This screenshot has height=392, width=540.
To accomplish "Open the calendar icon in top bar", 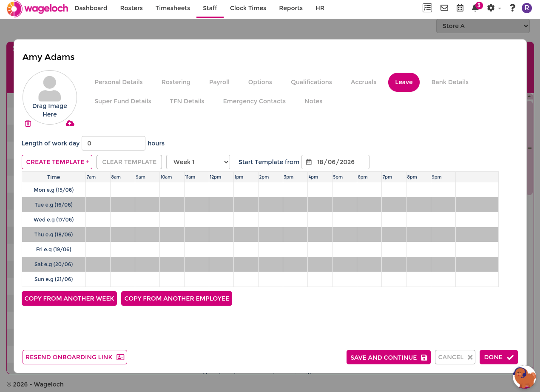I will pos(460,8).
